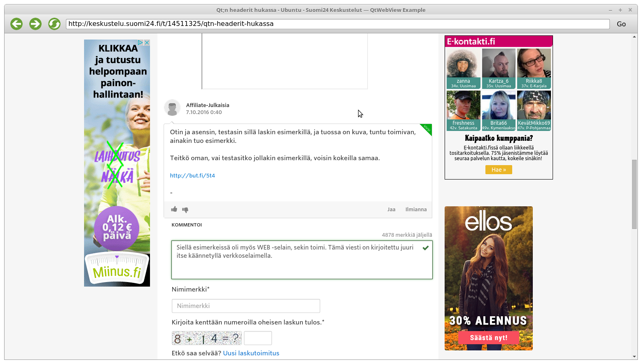
Task: Give the post a thumbs down
Action: coord(185,210)
